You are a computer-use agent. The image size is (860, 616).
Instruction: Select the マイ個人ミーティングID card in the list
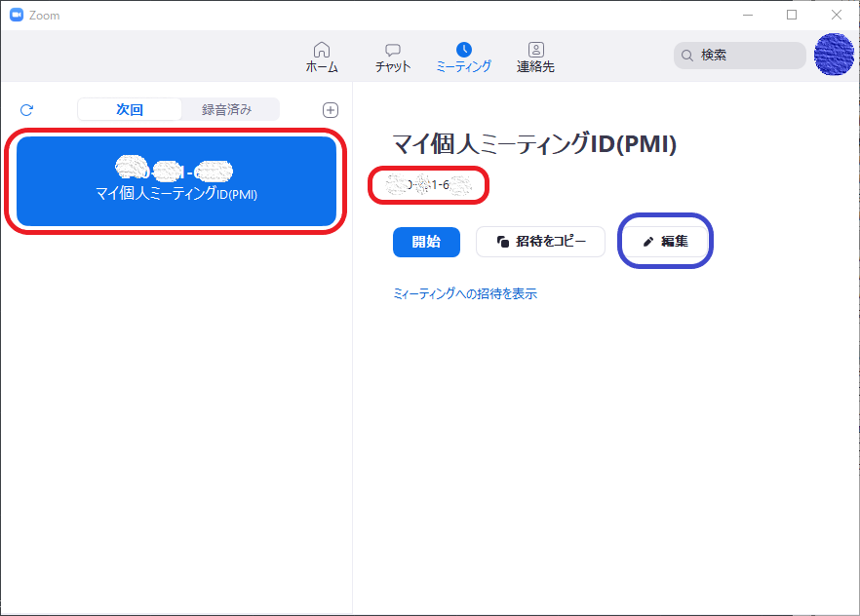[176, 181]
